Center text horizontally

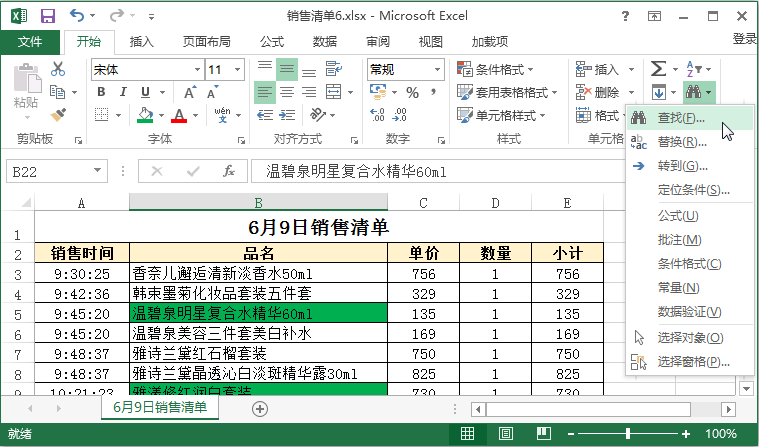(287, 92)
